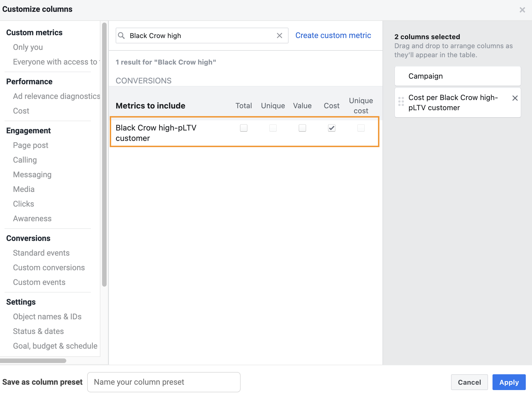The image size is (532, 394).
Task: Open Custom conversions category
Action: coord(49,267)
